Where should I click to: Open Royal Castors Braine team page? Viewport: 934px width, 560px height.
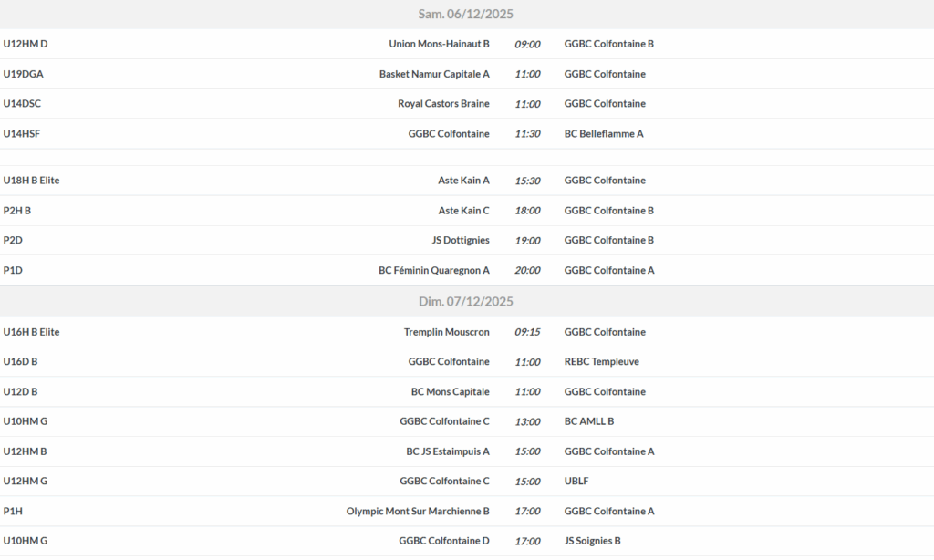tap(443, 104)
